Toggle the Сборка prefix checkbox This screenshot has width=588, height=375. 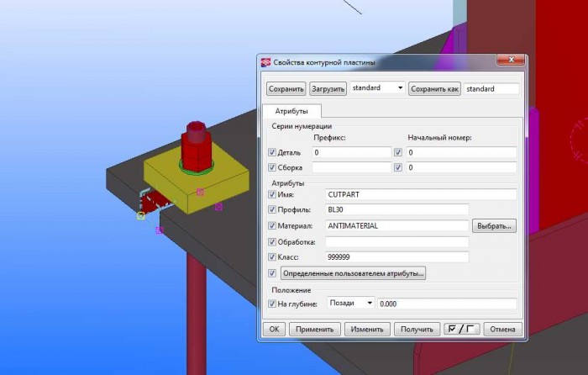[x=272, y=167]
